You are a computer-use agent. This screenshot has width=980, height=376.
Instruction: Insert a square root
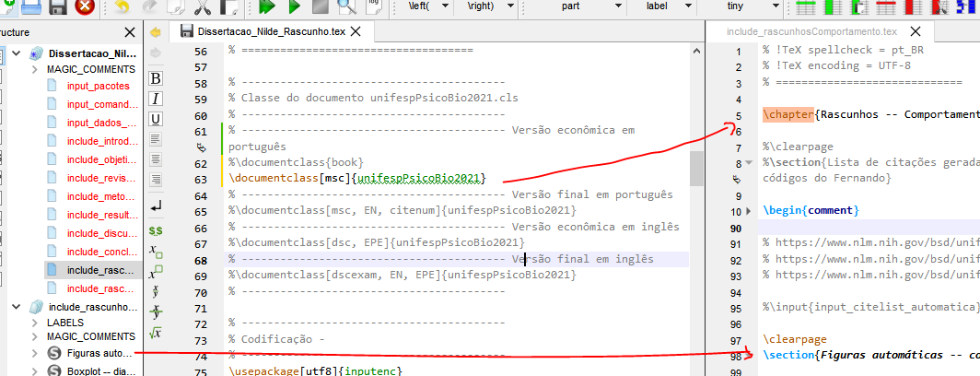(x=156, y=333)
